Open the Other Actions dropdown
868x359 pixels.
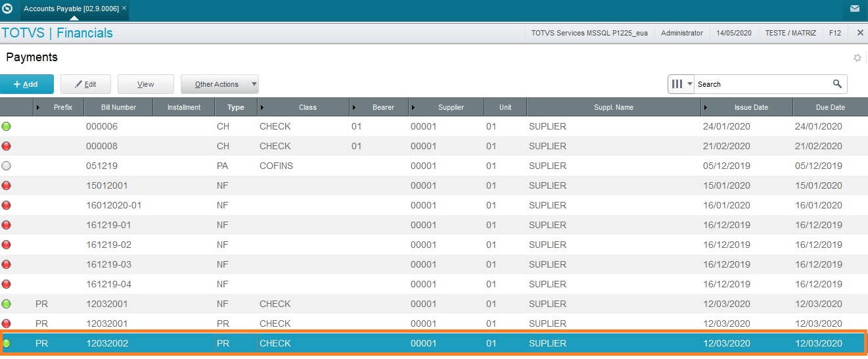tap(219, 84)
